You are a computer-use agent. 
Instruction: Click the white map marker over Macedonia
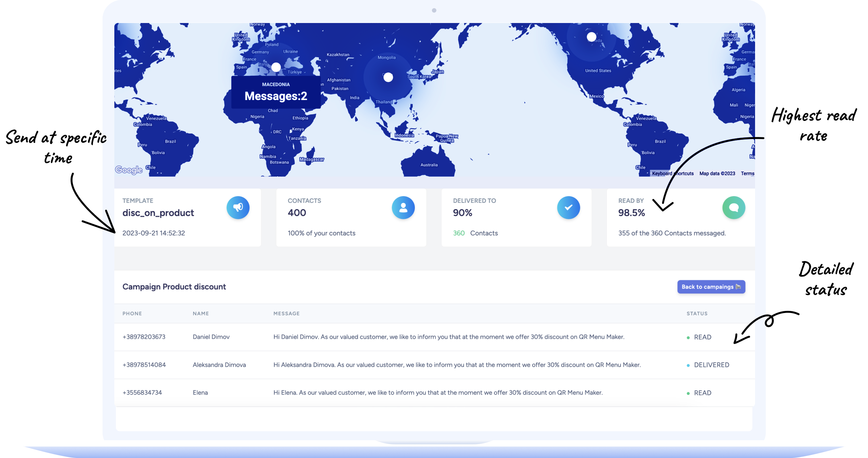click(x=276, y=67)
